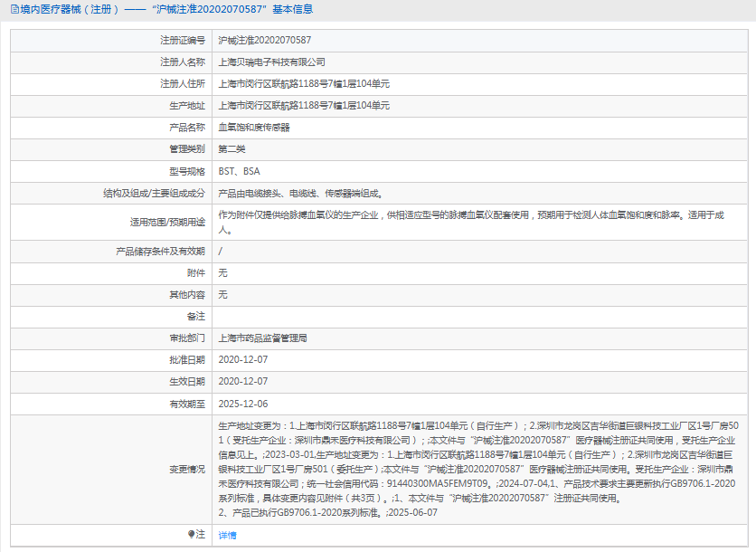Select the 无 value in 附件 row
This screenshot has height=552, width=756.
coord(222,273)
